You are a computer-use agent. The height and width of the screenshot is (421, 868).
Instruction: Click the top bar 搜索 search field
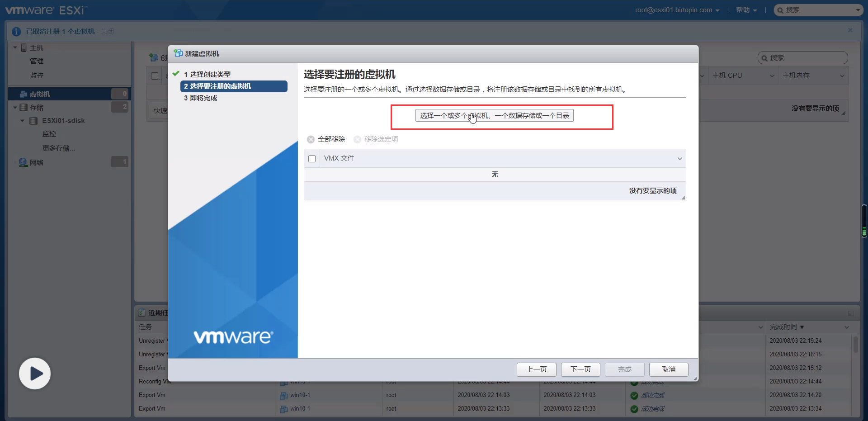tap(818, 10)
